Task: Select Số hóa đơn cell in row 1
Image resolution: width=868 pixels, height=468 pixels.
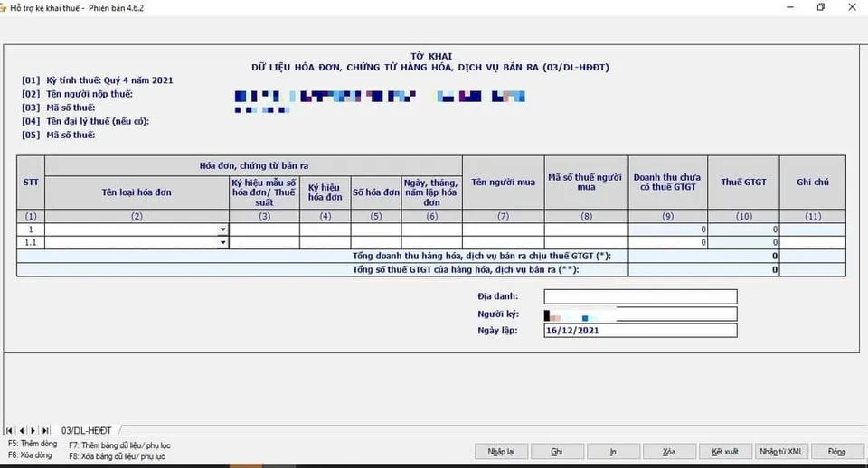Action: tap(376, 229)
